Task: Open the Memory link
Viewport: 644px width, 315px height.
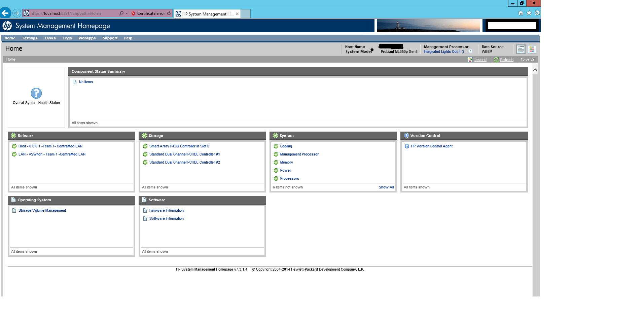Action: (286, 163)
